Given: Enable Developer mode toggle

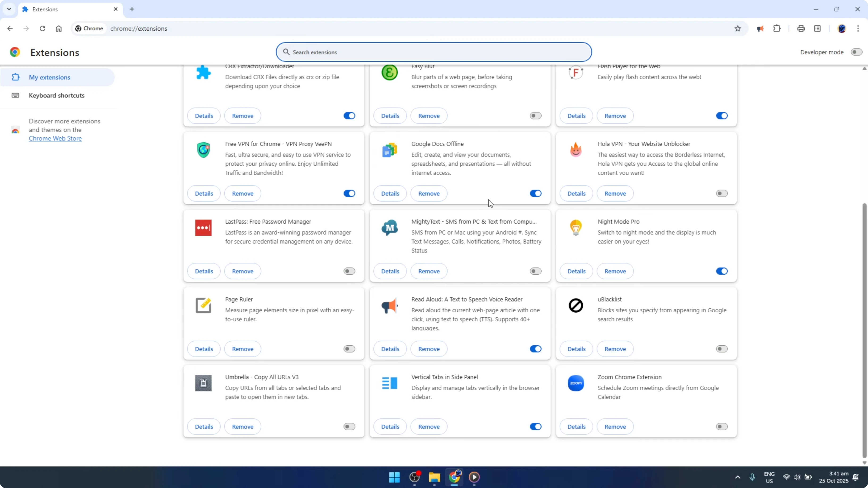Looking at the screenshot, I should coord(856,52).
